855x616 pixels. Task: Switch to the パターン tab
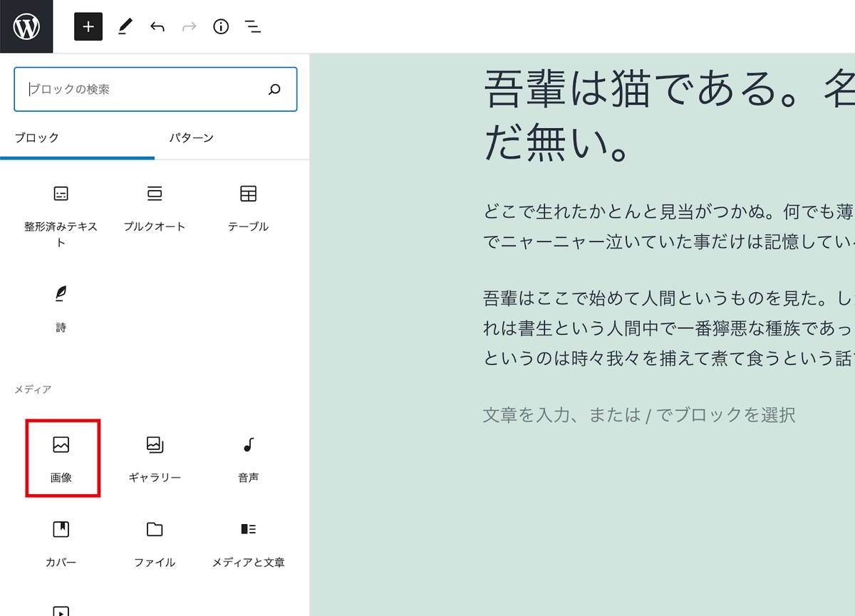[191, 138]
